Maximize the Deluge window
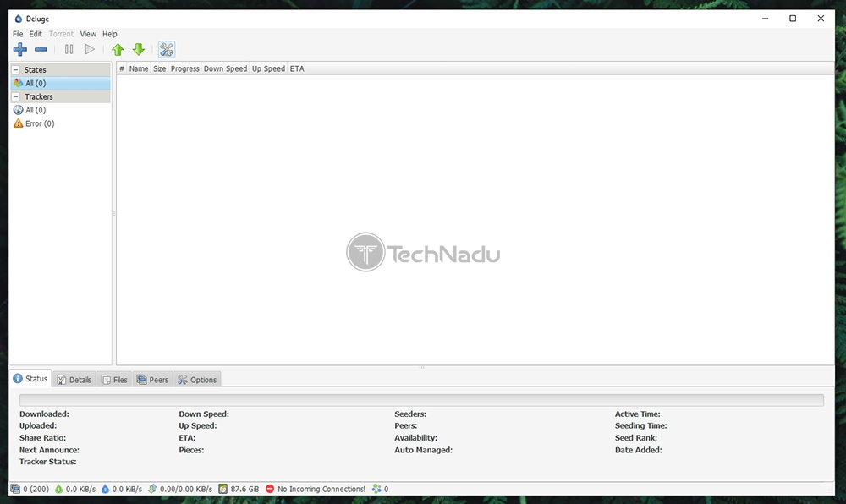This screenshot has height=504, width=846. click(793, 19)
